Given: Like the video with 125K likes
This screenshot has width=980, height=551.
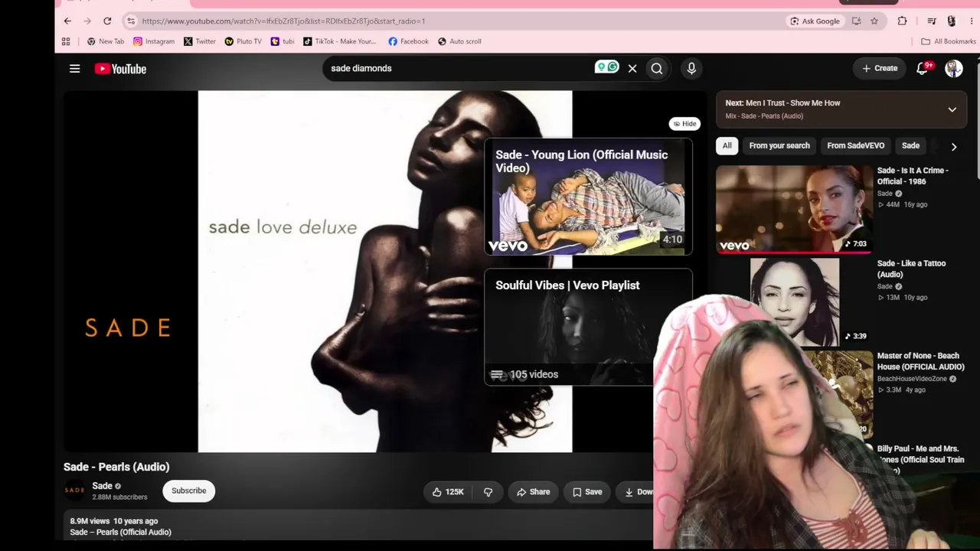Looking at the screenshot, I should pos(449,492).
